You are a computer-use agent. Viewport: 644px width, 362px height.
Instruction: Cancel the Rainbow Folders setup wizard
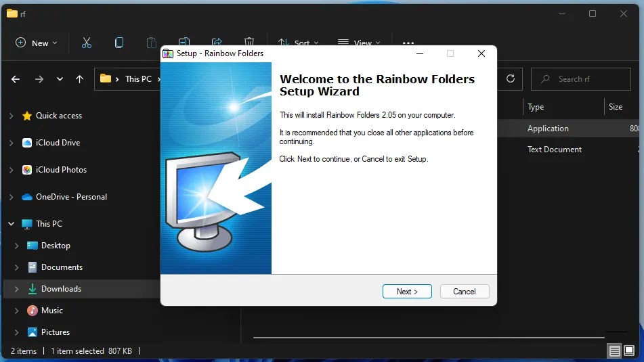[x=465, y=292]
